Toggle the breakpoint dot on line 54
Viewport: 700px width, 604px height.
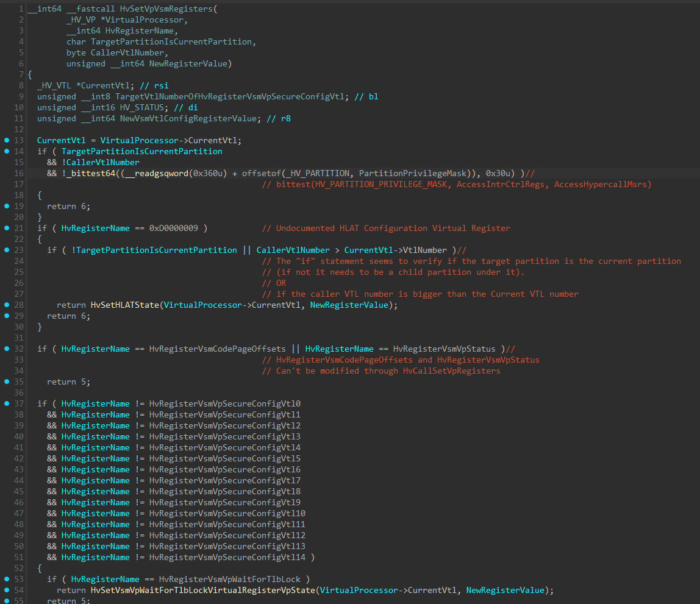(7, 590)
